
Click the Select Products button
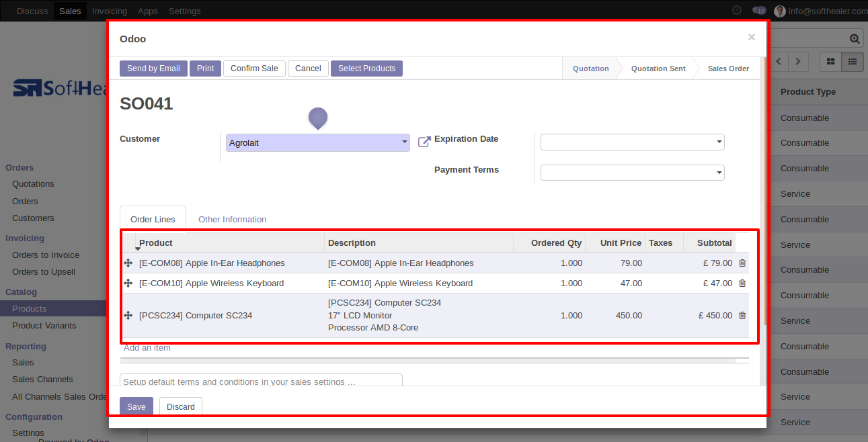tap(366, 69)
